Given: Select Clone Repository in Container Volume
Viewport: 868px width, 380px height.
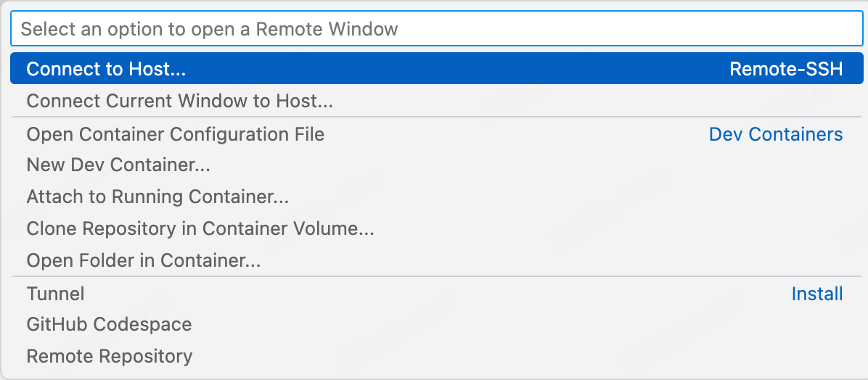Looking at the screenshot, I should pos(200,228).
